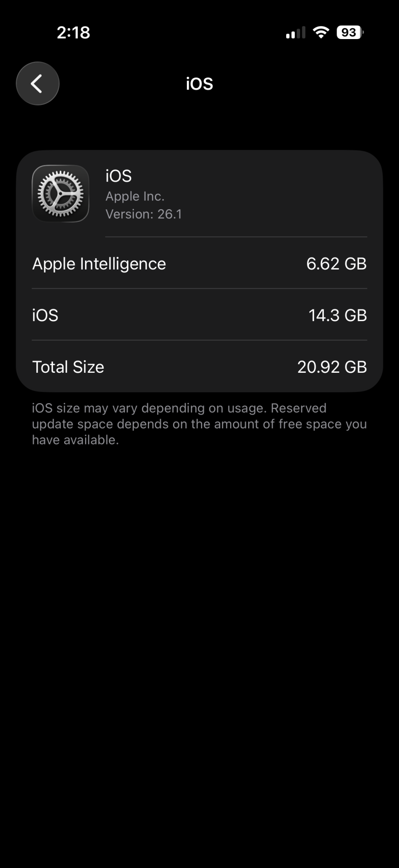Tap footnote line starting with 'update space'
This screenshot has height=868, width=399.
(x=199, y=424)
